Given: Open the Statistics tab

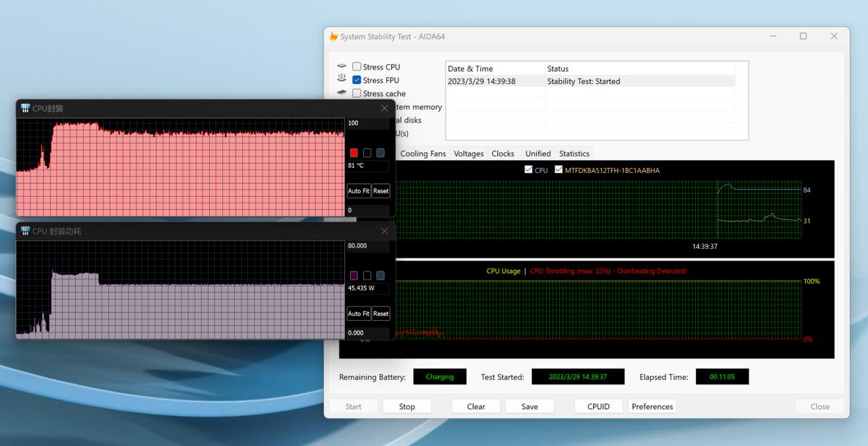Looking at the screenshot, I should 574,153.
